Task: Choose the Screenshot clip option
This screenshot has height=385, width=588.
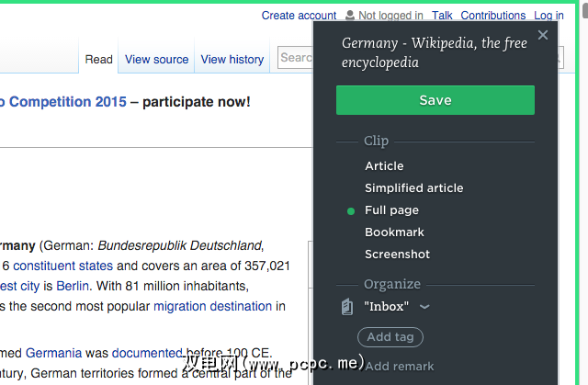Action: tap(397, 255)
